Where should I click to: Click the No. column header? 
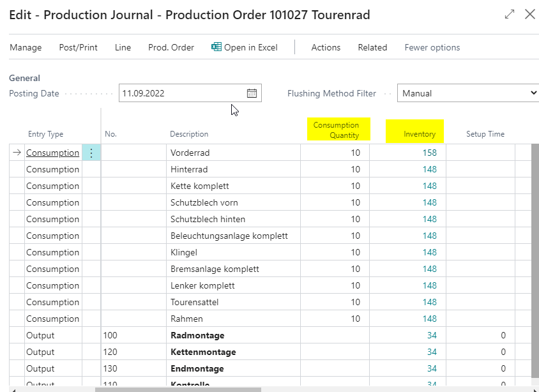(110, 134)
